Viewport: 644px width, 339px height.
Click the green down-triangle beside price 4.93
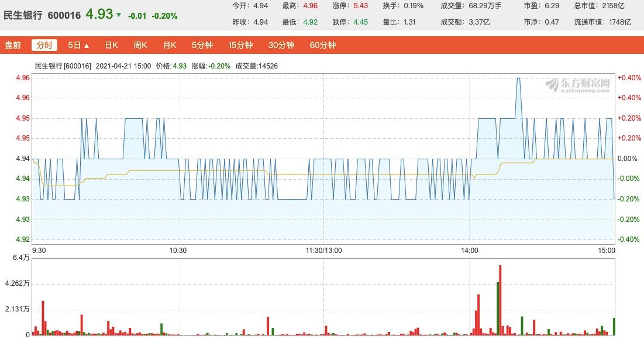tap(119, 15)
